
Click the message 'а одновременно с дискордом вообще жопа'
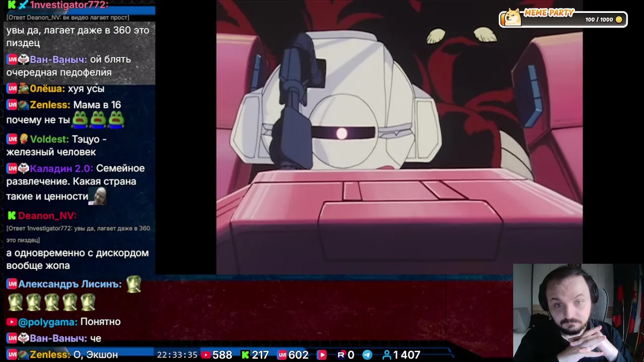(77, 259)
